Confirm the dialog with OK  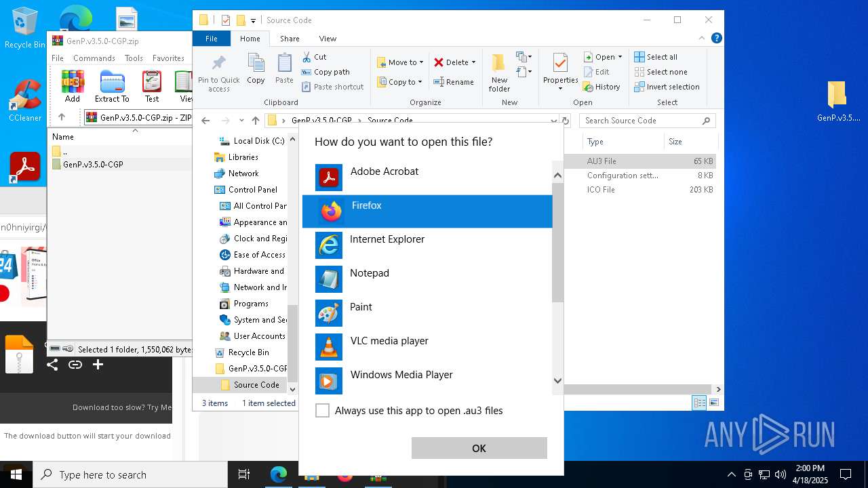tap(479, 448)
